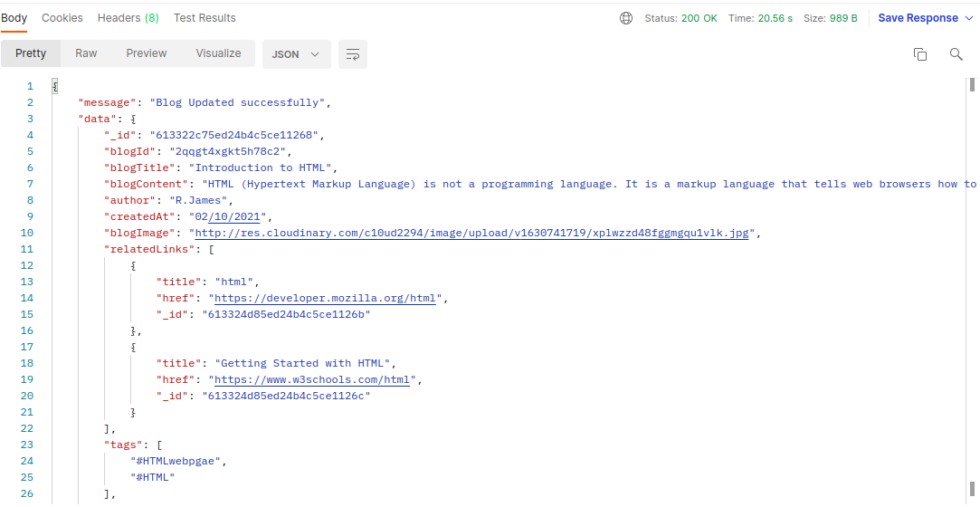Screen dimensions: 980x507
Task: Open the JSON format dropdown
Action: tap(296, 54)
